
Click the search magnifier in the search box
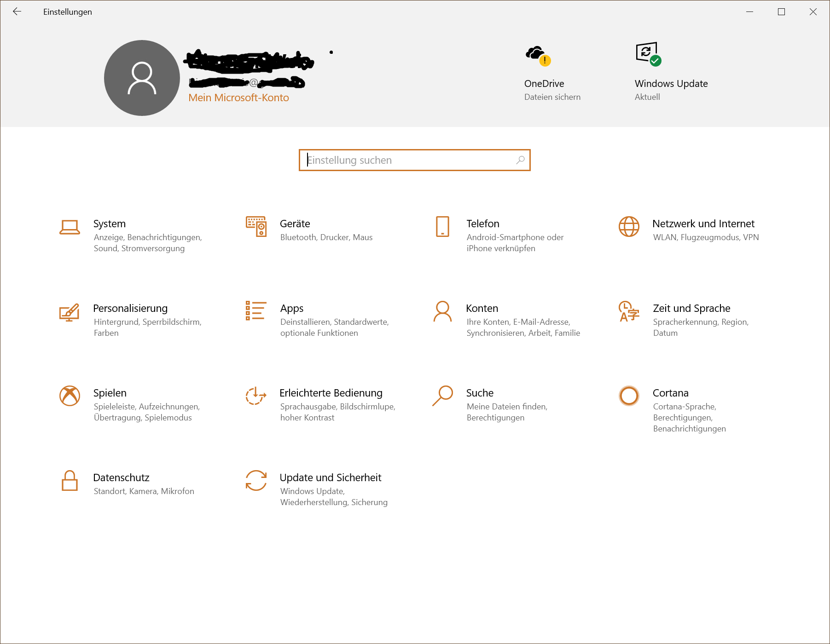(x=520, y=160)
